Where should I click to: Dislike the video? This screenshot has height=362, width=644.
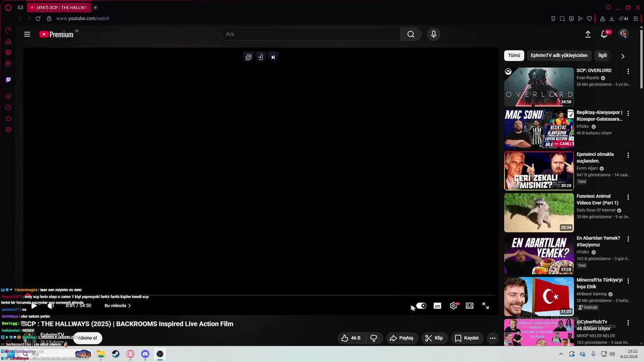tap(374, 338)
